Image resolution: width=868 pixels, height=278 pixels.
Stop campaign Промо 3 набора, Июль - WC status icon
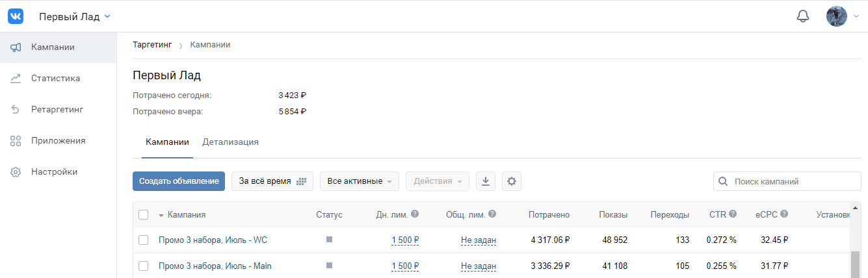[329, 240]
